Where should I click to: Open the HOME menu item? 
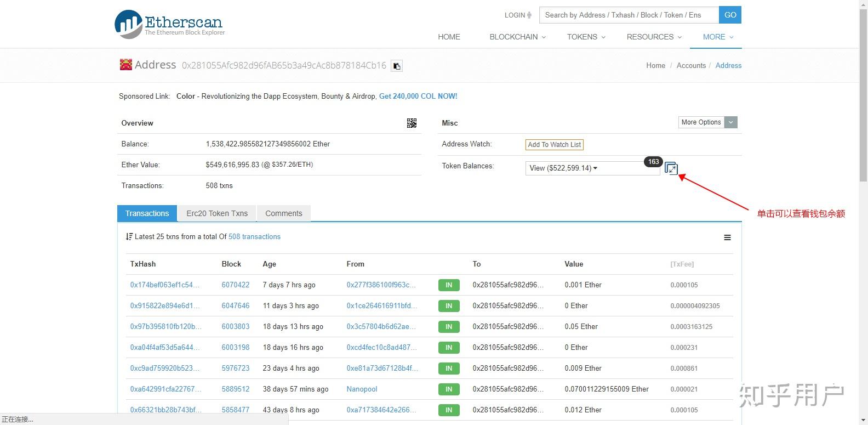click(449, 37)
